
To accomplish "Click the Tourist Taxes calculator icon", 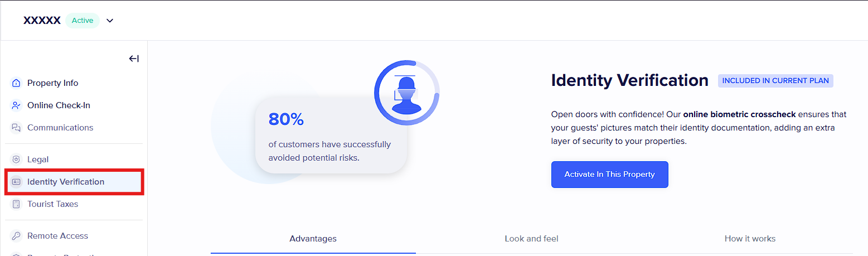I will click(x=16, y=204).
